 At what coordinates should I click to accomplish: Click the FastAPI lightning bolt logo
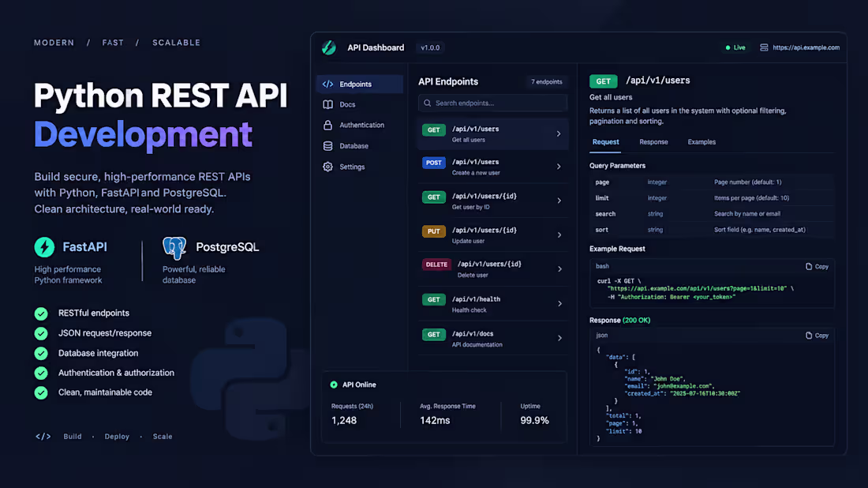pyautogui.click(x=44, y=247)
